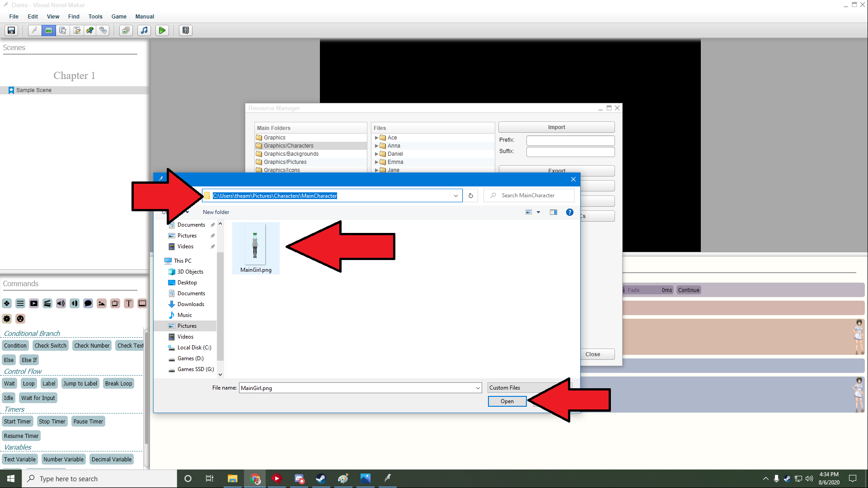The image size is (868, 488).
Task: Click the character face command icon
Action: pyautogui.click(x=20, y=319)
